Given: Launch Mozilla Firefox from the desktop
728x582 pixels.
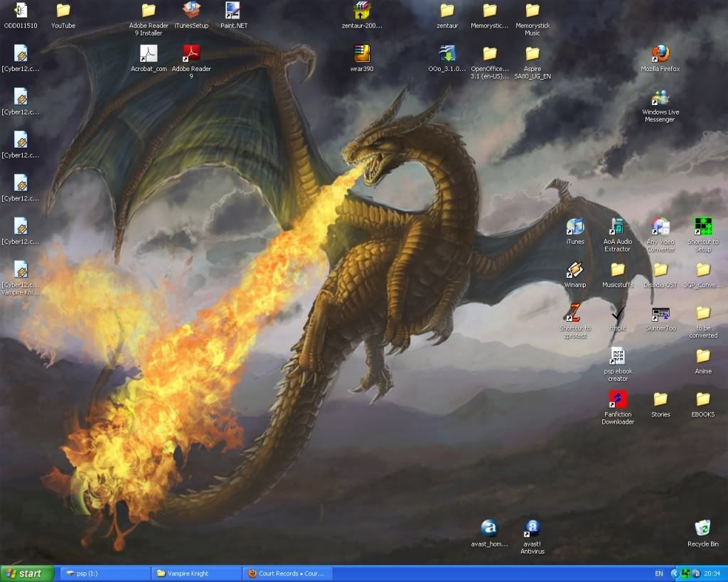Looking at the screenshot, I should pos(660,54).
